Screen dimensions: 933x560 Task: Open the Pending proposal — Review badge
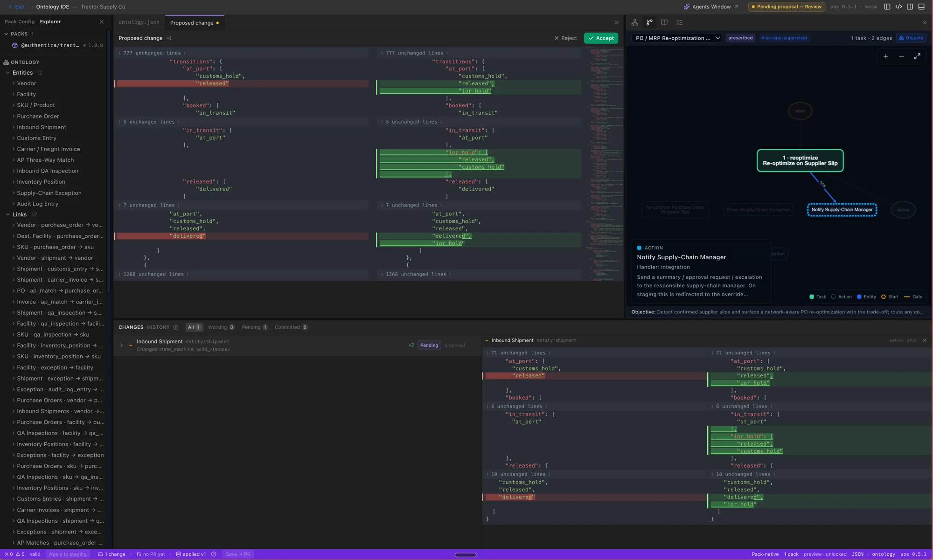click(787, 7)
